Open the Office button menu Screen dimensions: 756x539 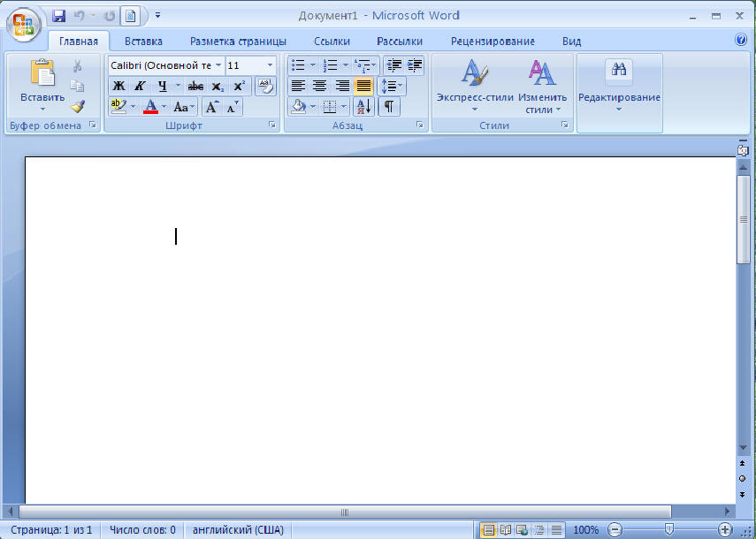click(23, 24)
